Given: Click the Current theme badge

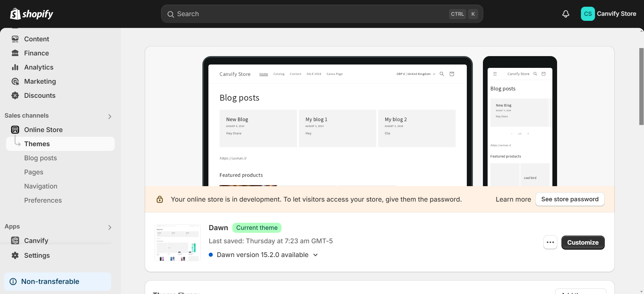Looking at the screenshot, I should click(x=257, y=228).
